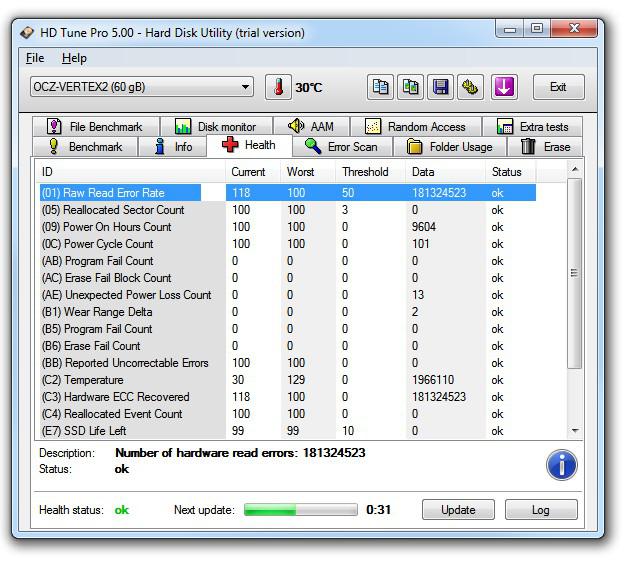The image size is (627, 564).
Task: Minimize the HD Tune Pro window
Action: (510, 29)
